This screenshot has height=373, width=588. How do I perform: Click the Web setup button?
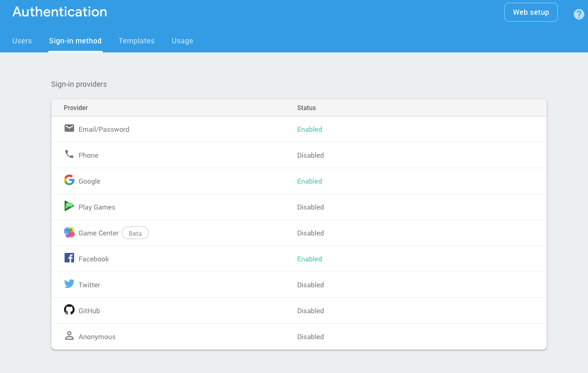tap(531, 12)
